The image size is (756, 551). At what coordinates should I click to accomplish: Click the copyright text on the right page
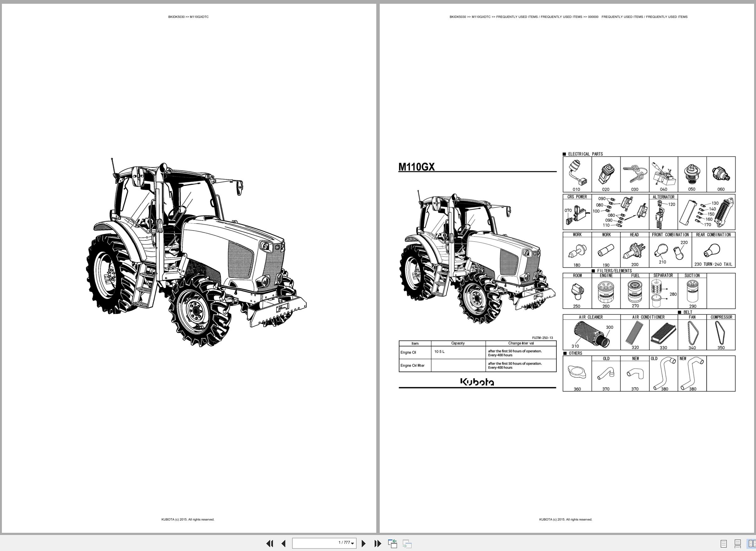pyautogui.click(x=566, y=519)
